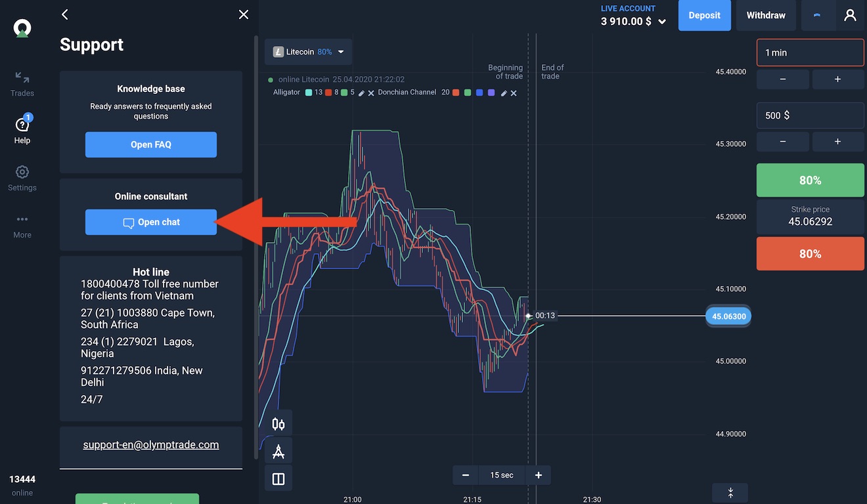Viewport: 867px width, 504px height.
Task: Edit the Alligator indicator with pencil icon
Action: point(361,93)
